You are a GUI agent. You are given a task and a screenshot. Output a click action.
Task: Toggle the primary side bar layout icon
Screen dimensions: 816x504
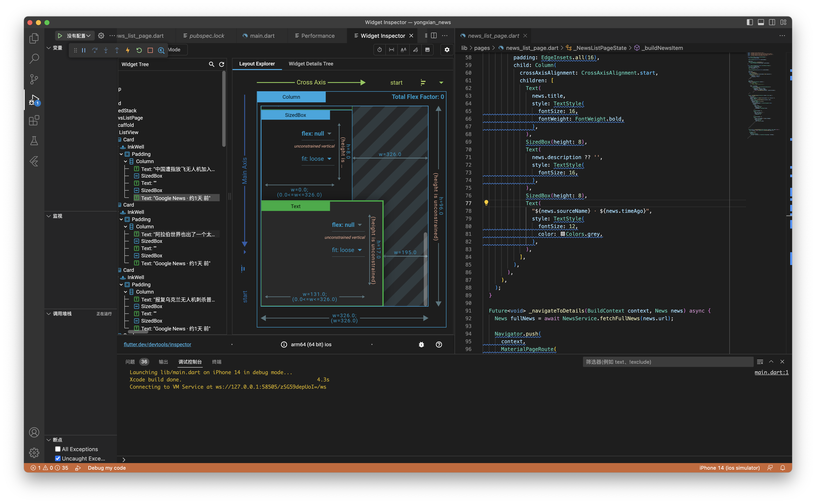(x=750, y=22)
